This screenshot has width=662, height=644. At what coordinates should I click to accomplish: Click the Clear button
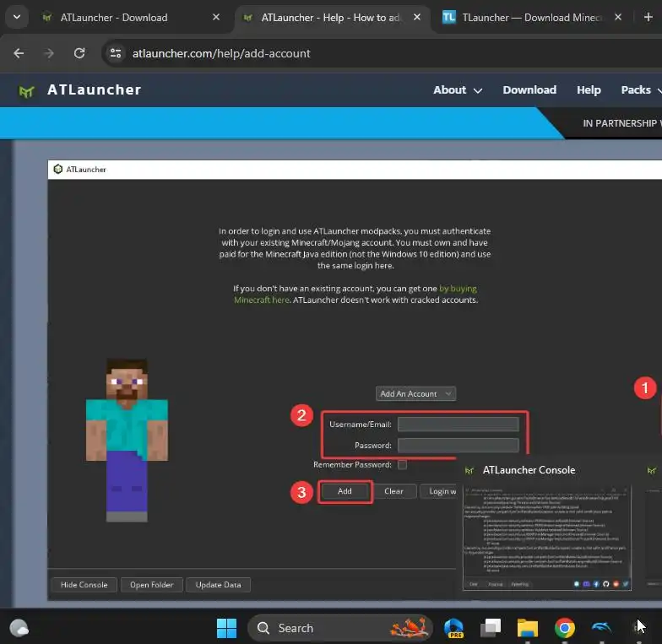pos(393,491)
